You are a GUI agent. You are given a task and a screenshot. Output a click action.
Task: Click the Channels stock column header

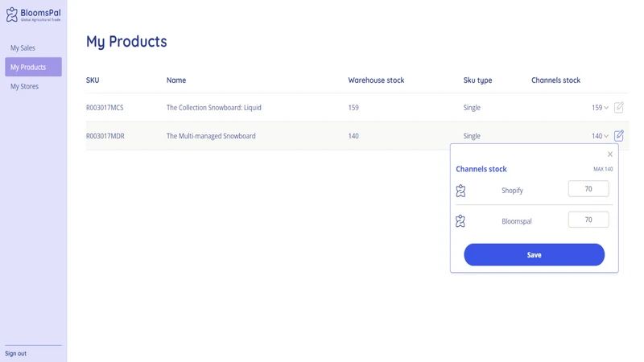(x=555, y=80)
